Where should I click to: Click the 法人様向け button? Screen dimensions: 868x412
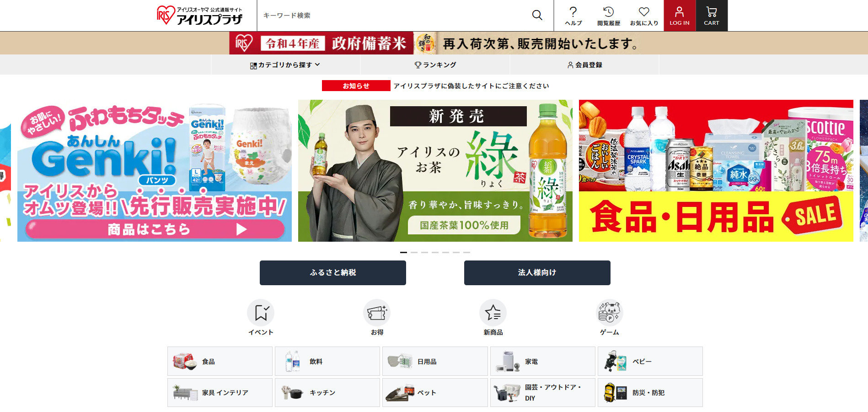coord(537,273)
